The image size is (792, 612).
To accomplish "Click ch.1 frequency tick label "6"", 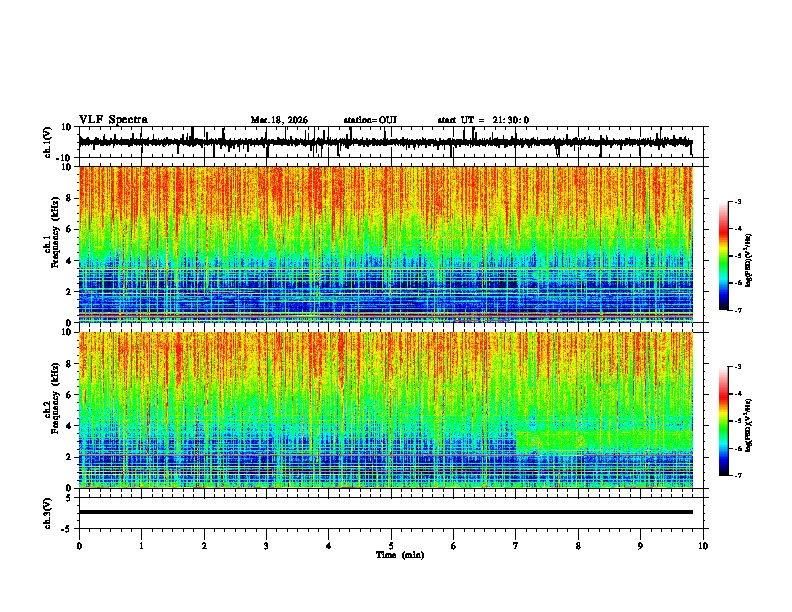I will (x=69, y=229).
